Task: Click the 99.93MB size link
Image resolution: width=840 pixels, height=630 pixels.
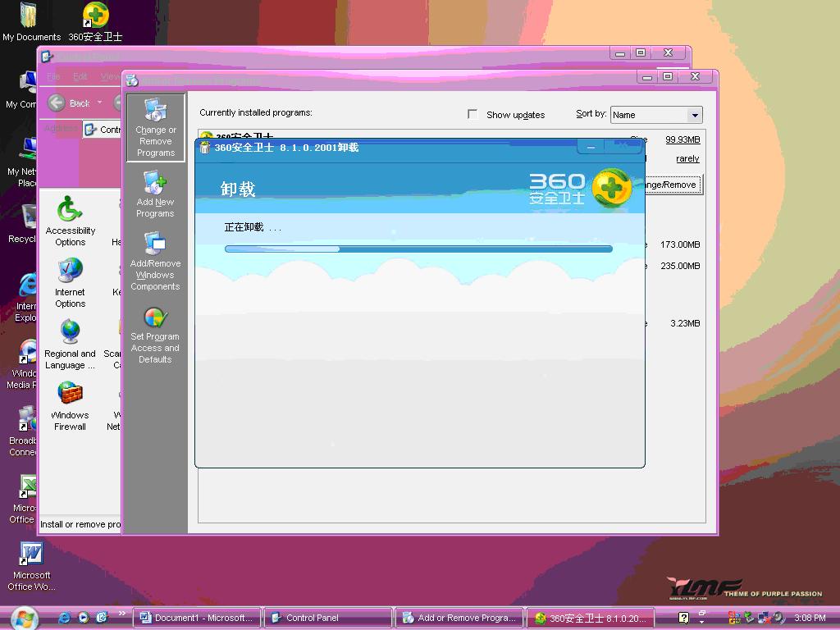Action: [x=682, y=139]
